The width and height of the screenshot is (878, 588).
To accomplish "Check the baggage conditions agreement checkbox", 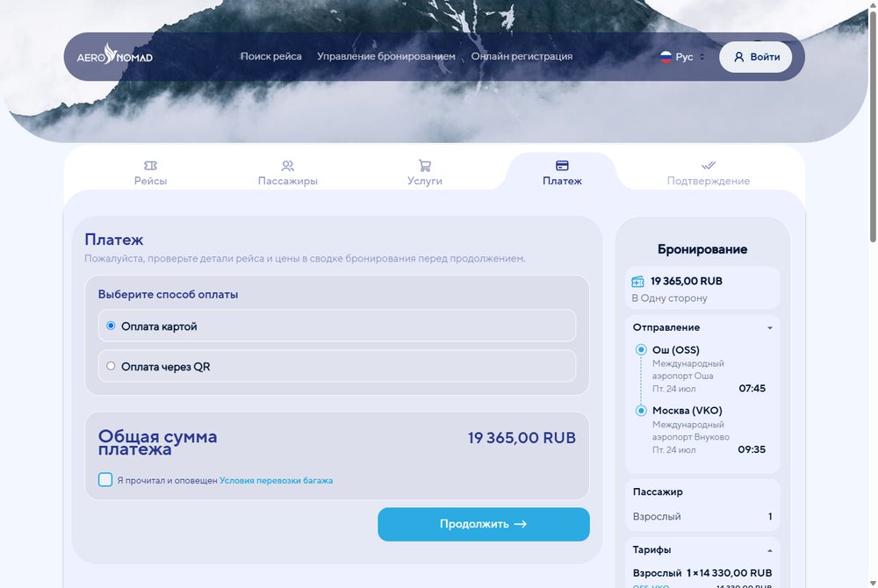I will [105, 479].
